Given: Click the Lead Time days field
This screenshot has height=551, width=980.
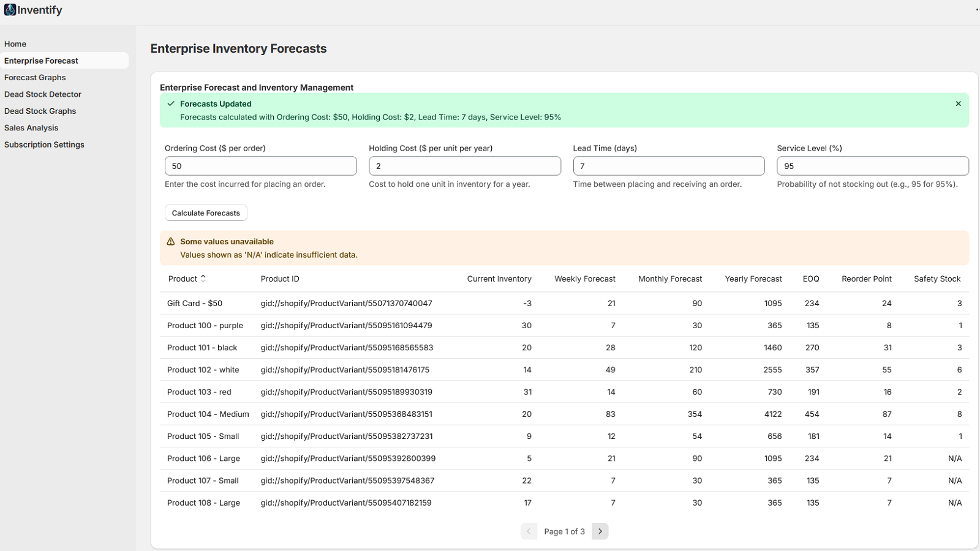Looking at the screenshot, I should coord(668,165).
